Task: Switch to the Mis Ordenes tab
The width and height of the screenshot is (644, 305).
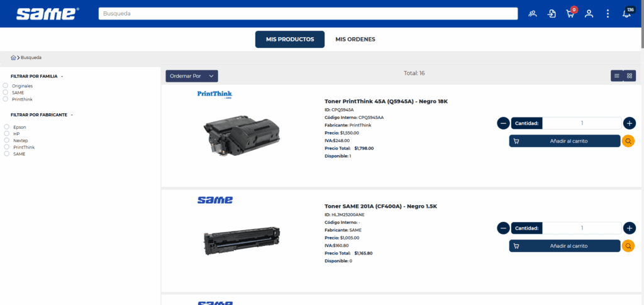Action: point(355,39)
